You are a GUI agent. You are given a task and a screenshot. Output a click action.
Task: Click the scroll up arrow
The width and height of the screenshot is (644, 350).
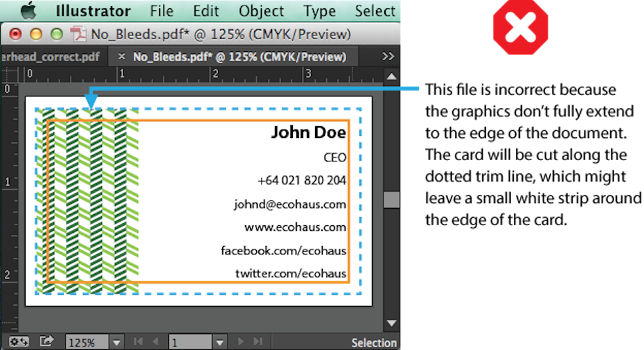click(x=391, y=76)
